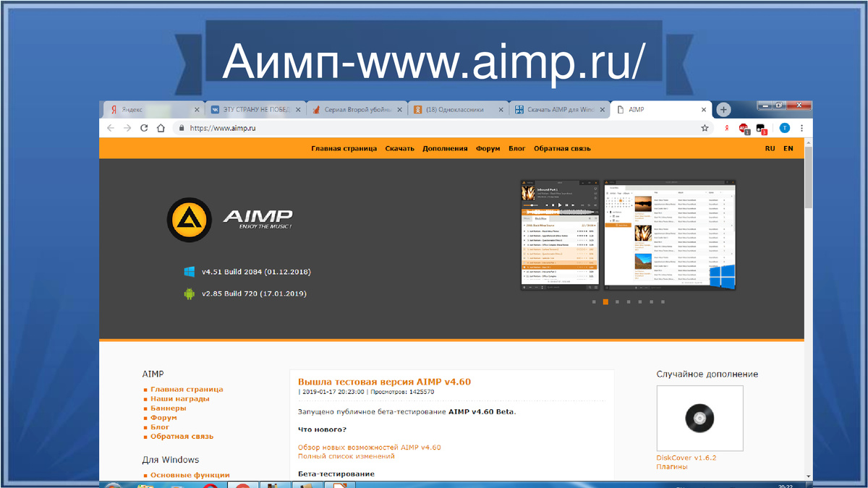Select the first carousel dot
The height and width of the screenshot is (488, 868).
(594, 301)
